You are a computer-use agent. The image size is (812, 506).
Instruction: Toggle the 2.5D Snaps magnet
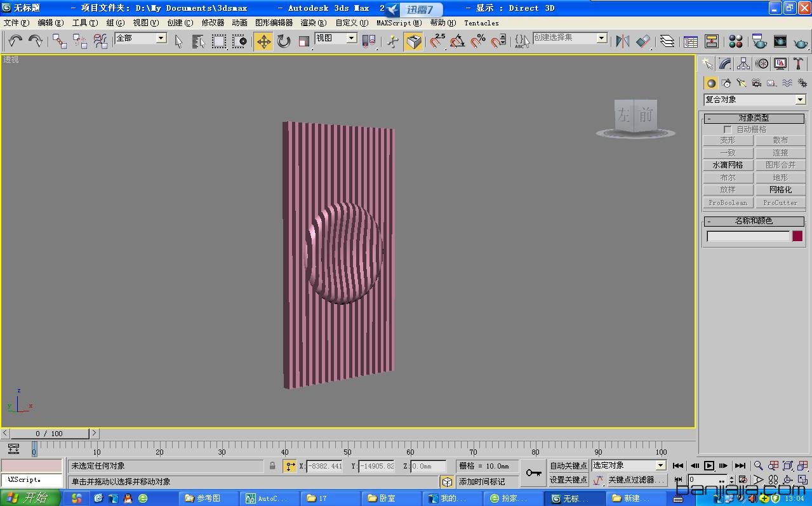coord(437,41)
